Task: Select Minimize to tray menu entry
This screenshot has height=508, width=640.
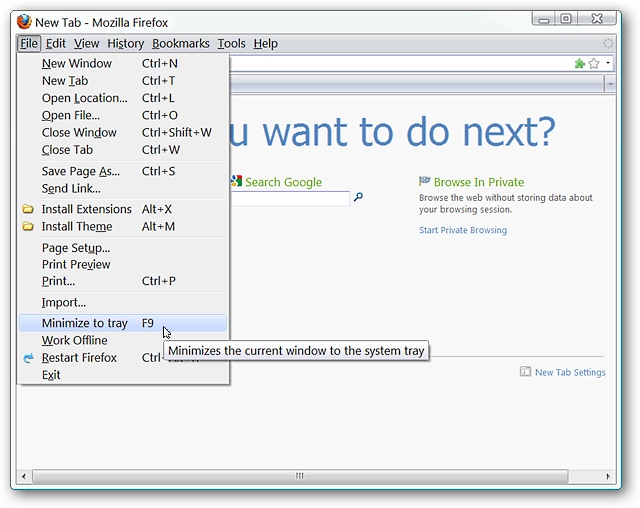Action: click(85, 323)
